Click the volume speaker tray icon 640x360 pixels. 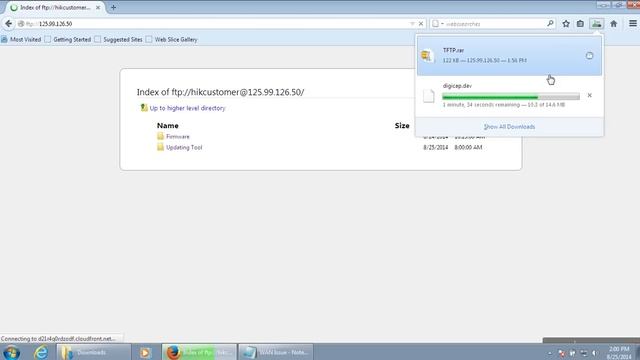click(x=595, y=353)
